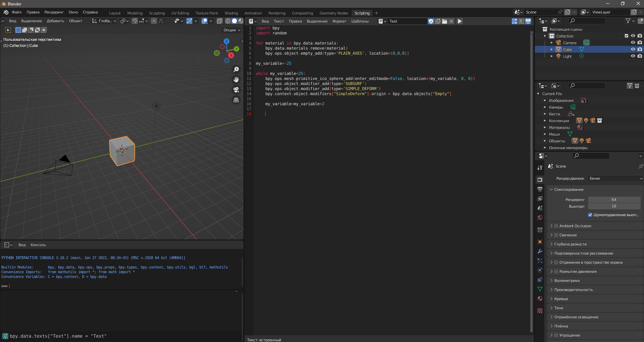Image resolution: width=644 pixels, height=342 pixels.
Task: Toggle viewport overlays button
Action: (x=204, y=21)
